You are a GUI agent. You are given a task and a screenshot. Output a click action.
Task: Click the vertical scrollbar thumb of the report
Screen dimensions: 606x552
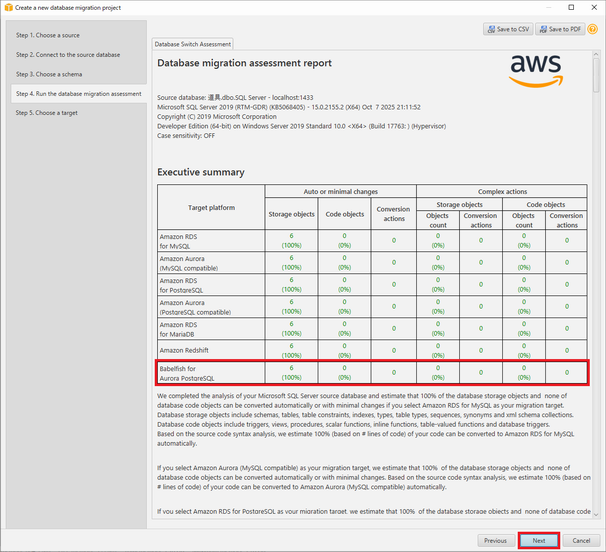click(x=597, y=75)
